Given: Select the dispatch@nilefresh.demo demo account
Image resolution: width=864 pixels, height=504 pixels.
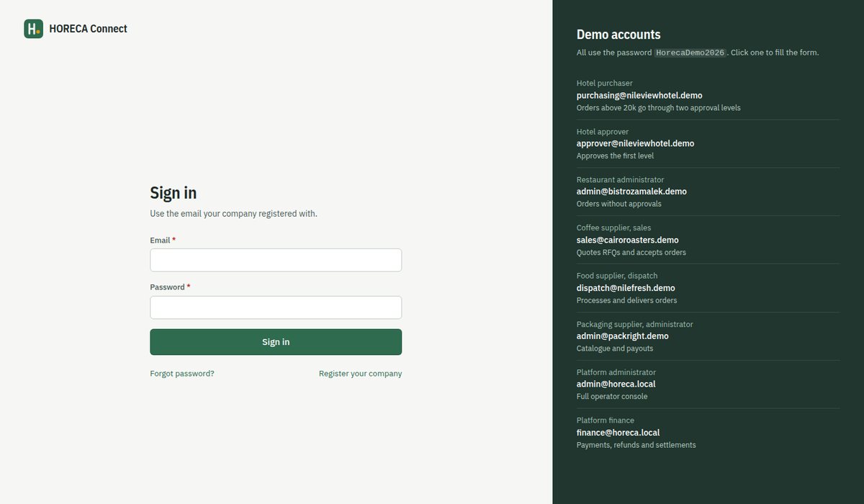Looking at the screenshot, I should tap(708, 288).
